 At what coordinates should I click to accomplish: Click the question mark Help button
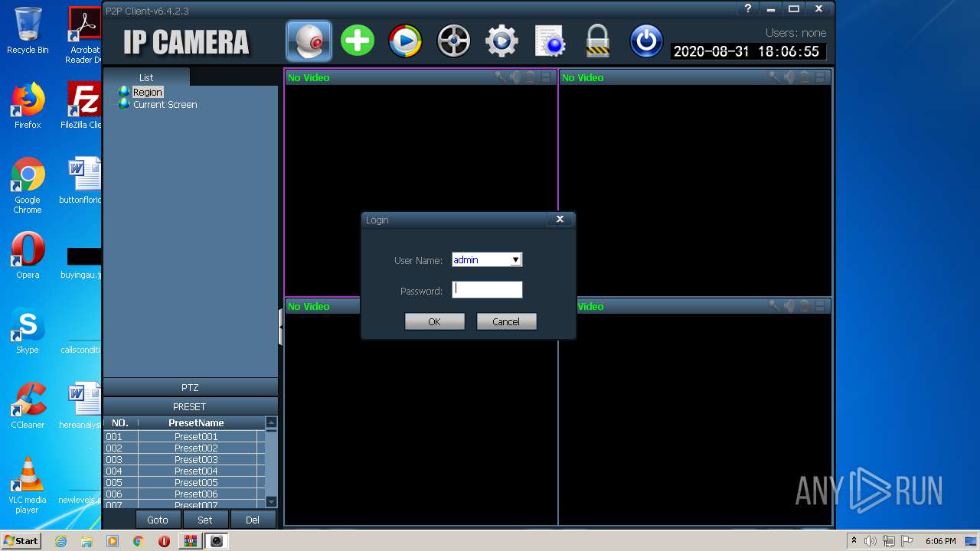click(748, 9)
